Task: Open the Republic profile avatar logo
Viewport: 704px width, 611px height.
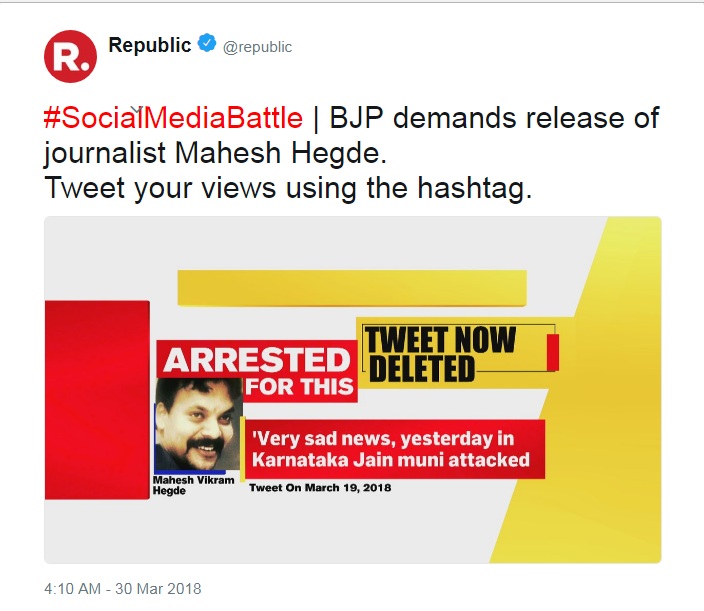Action: [x=70, y=57]
